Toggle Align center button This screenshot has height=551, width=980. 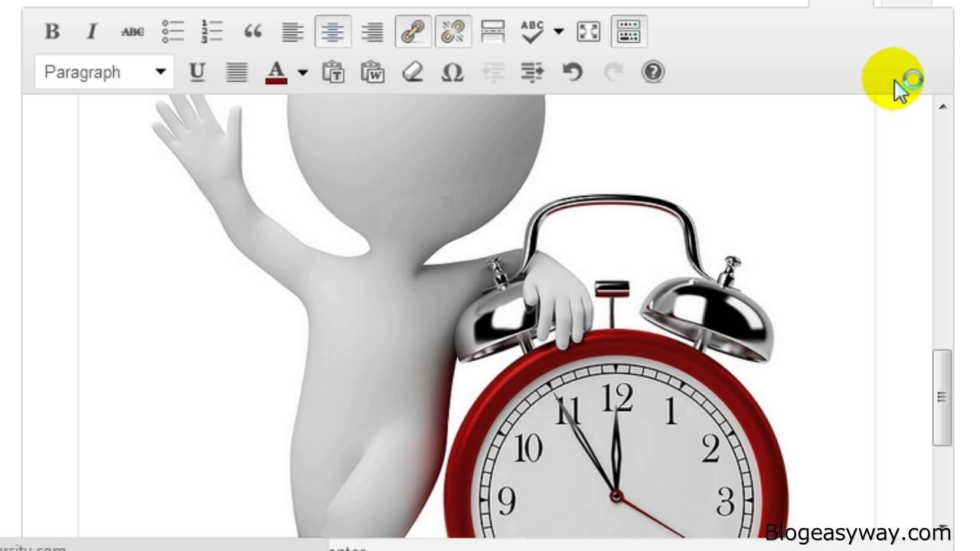coord(332,31)
